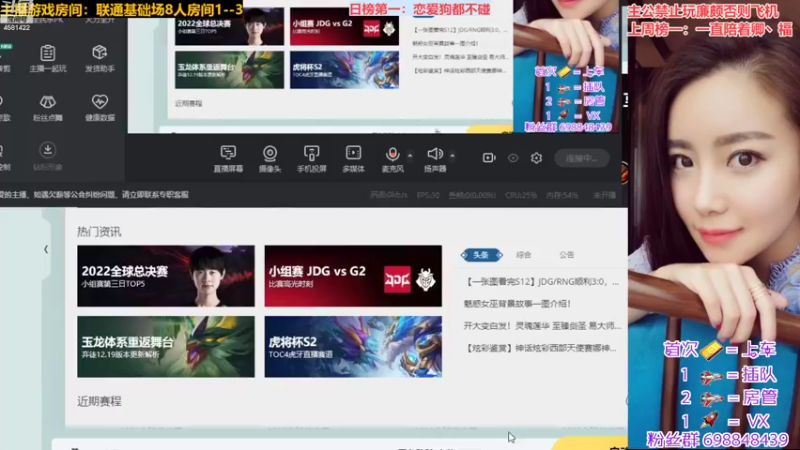Mute the 扬声器 speaker

435,159
